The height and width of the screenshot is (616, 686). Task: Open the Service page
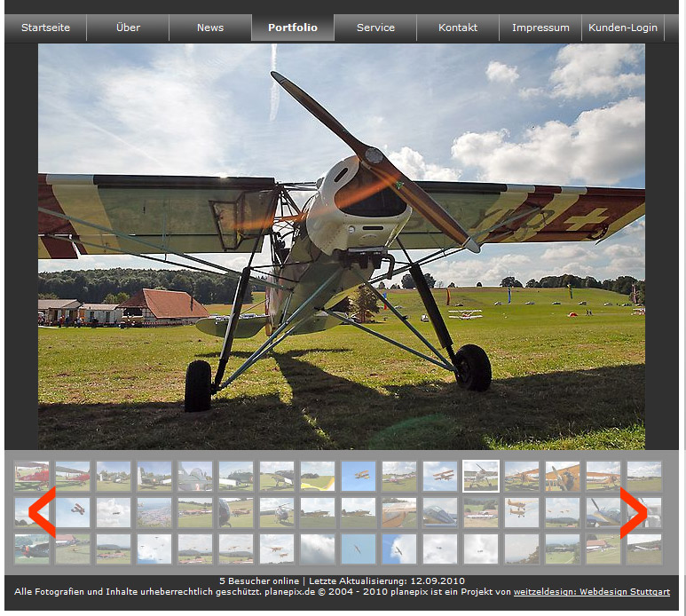point(375,28)
